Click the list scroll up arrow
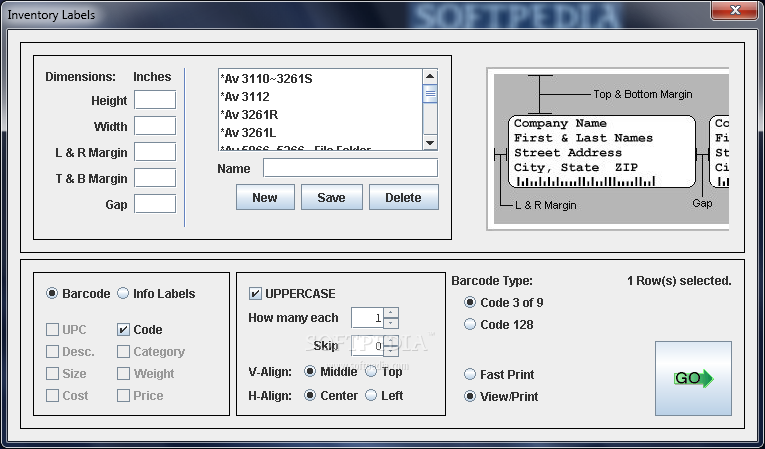The height and width of the screenshot is (449, 765). point(430,76)
